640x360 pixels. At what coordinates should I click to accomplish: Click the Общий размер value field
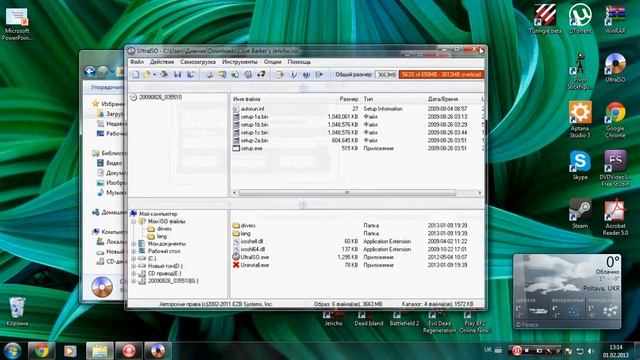click(386, 75)
